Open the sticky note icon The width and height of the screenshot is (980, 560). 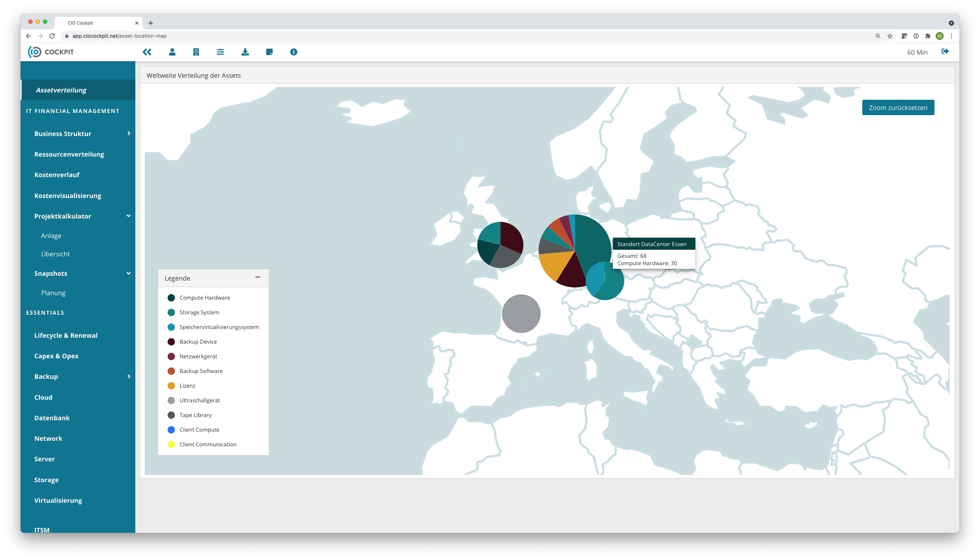(269, 52)
